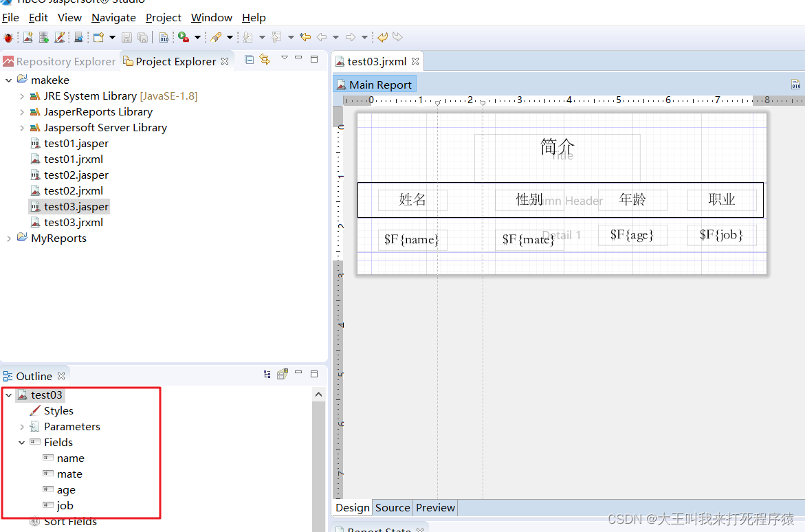The image size is (805, 532).
Task: Click the green Run External Tools icon
Action: pos(184,37)
